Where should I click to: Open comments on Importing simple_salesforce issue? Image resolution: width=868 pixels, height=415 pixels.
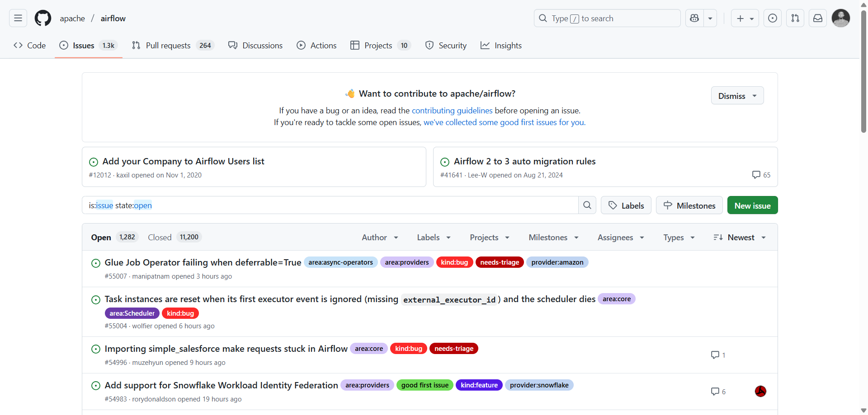[718, 355]
